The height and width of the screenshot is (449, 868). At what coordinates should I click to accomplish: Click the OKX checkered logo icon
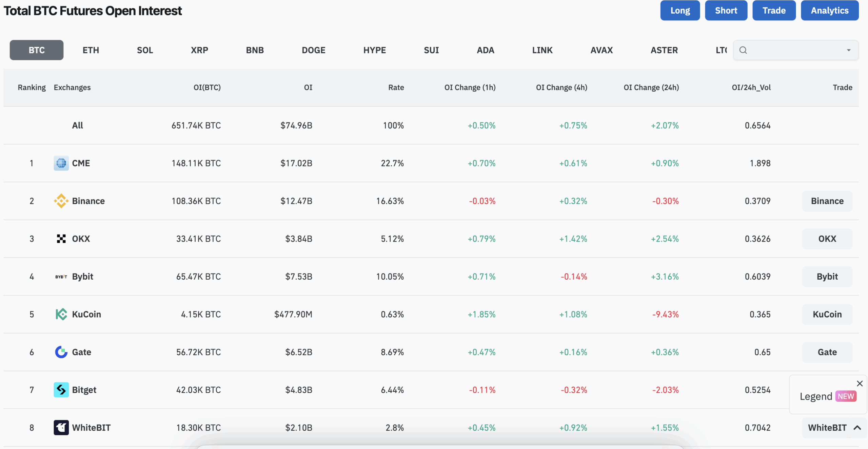[x=61, y=239]
